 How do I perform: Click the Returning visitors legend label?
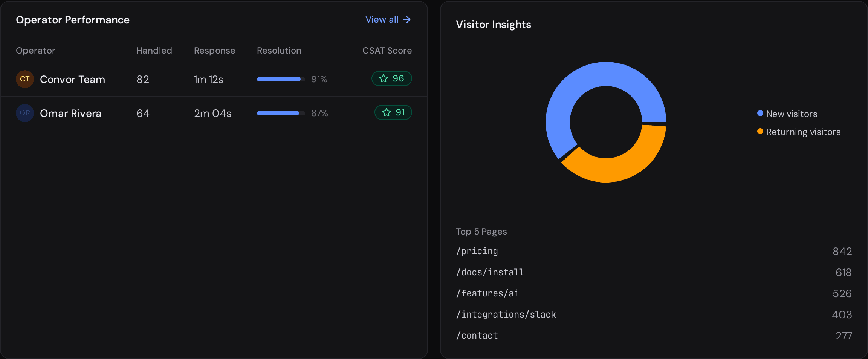point(803,132)
